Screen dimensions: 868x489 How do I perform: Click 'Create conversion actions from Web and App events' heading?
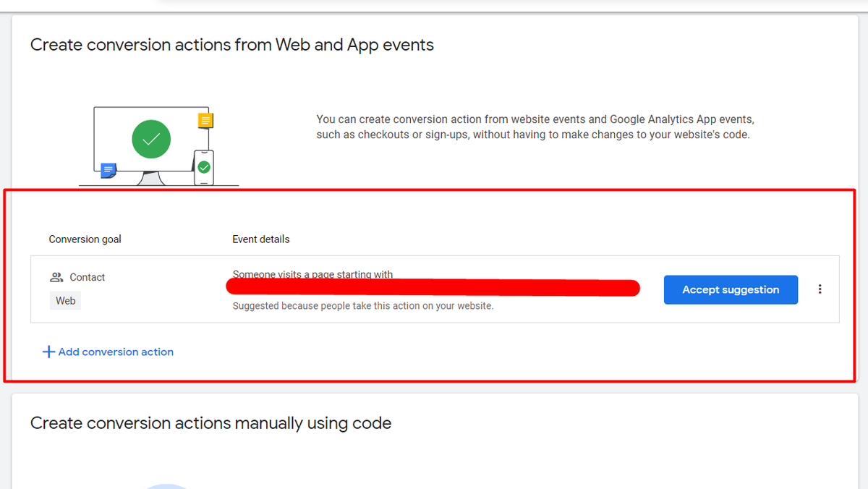coord(232,45)
